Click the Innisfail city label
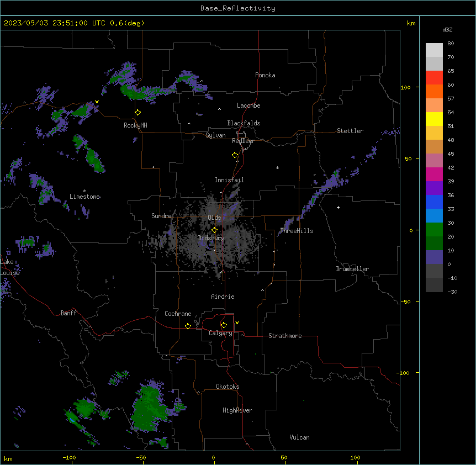This screenshot has height=465, width=476. 229,180
